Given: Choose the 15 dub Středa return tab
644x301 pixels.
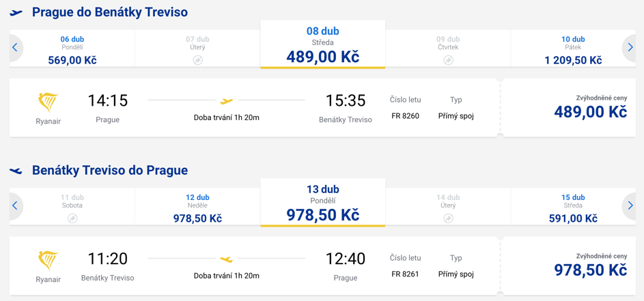Looking at the screenshot, I should [x=573, y=207].
